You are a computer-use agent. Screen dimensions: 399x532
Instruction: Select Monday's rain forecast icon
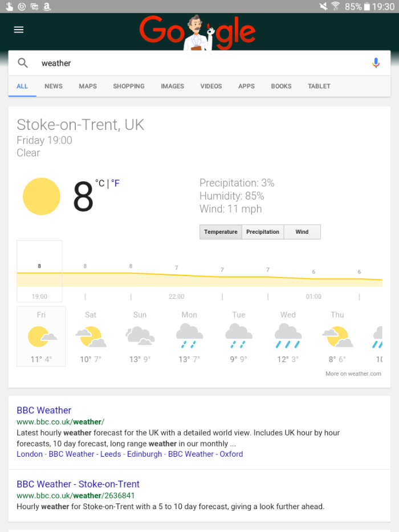pyautogui.click(x=189, y=336)
